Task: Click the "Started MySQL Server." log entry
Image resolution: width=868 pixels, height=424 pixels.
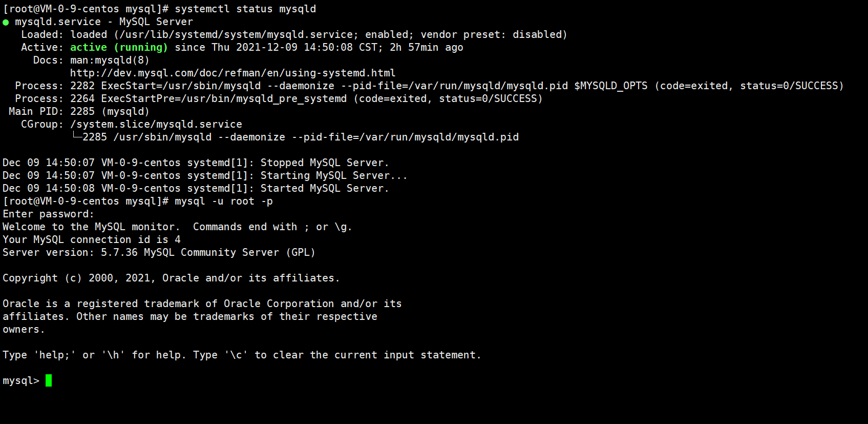Action: point(324,188)
